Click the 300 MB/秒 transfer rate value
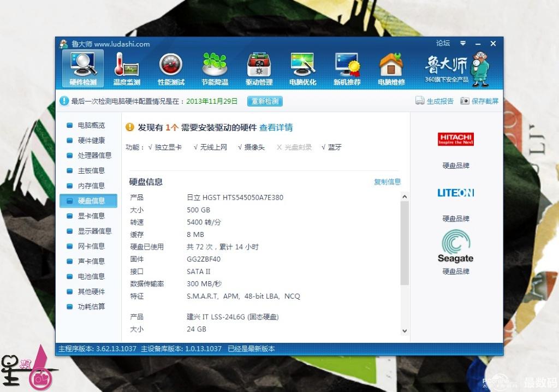This screenshot has width=559, height=392. coord(204,284)
